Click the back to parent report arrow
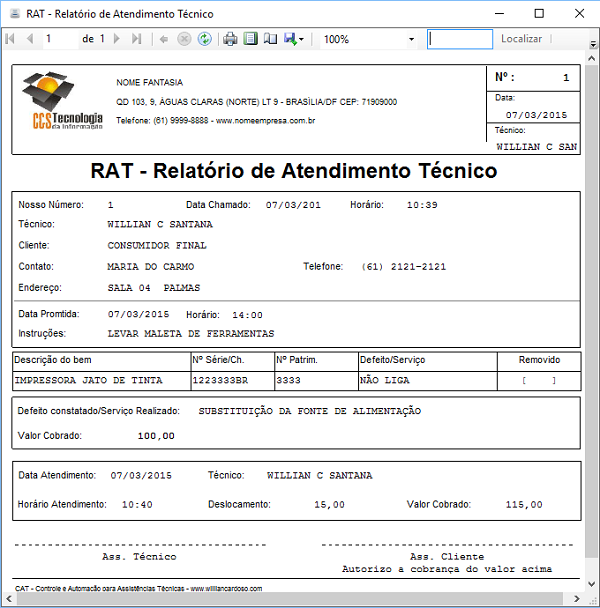Screen dimensions: 600x608 click(164, 39)
